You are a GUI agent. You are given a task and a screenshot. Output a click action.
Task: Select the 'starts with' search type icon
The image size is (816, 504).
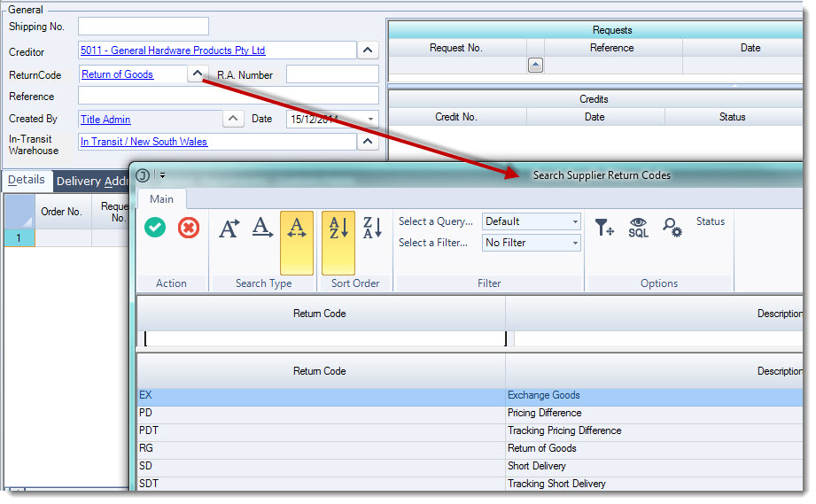coord(229,228)
